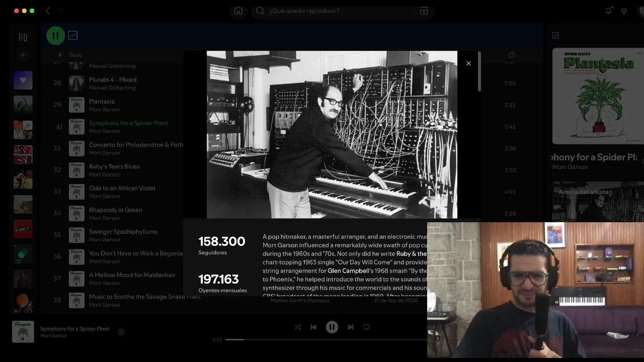
Task: Click the duration clock column header
Action: [512, 55]
